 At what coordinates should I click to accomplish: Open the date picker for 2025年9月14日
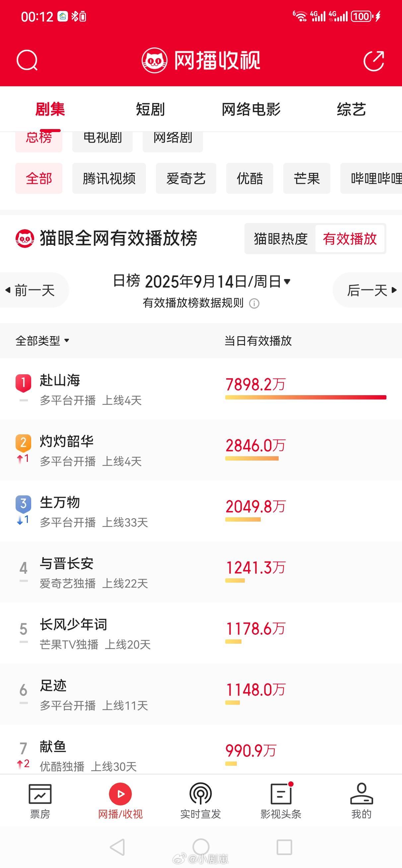point(202,281)
